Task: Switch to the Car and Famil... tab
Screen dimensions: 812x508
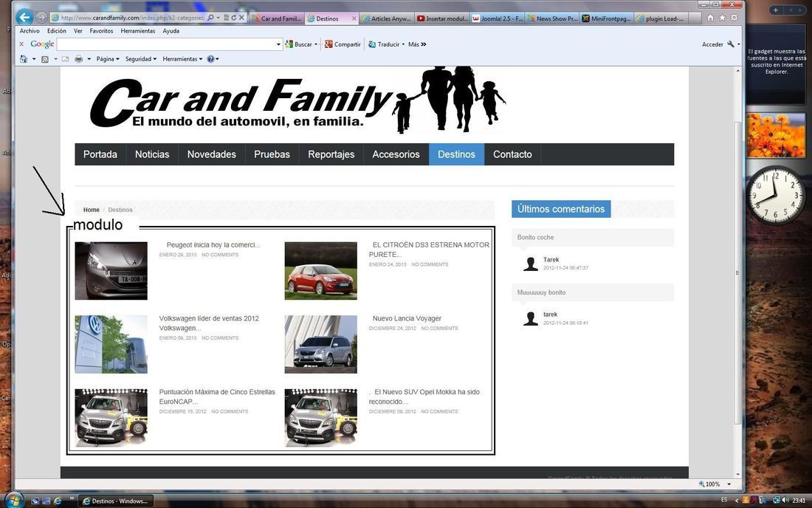Action: point(276,18)
